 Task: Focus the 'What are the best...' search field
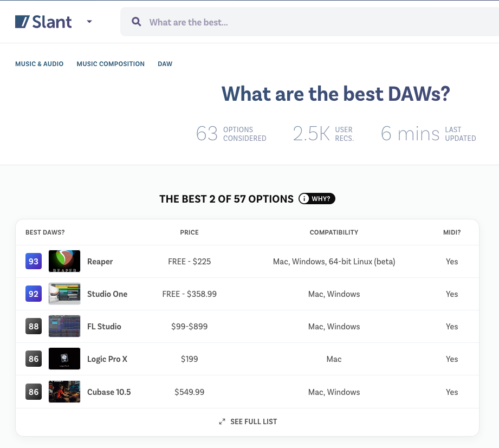309,22
